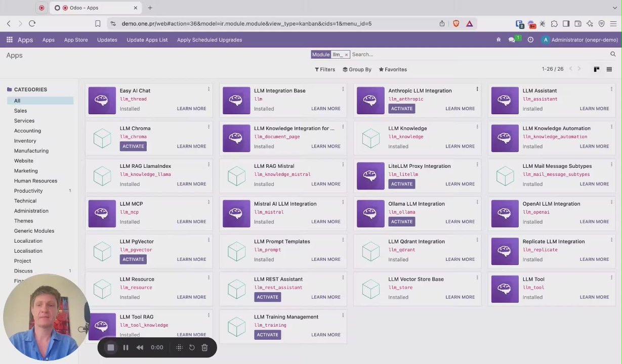This screenshot has height=364, width=622.
Task: Switch to kanban view icon
Action: 597,69
